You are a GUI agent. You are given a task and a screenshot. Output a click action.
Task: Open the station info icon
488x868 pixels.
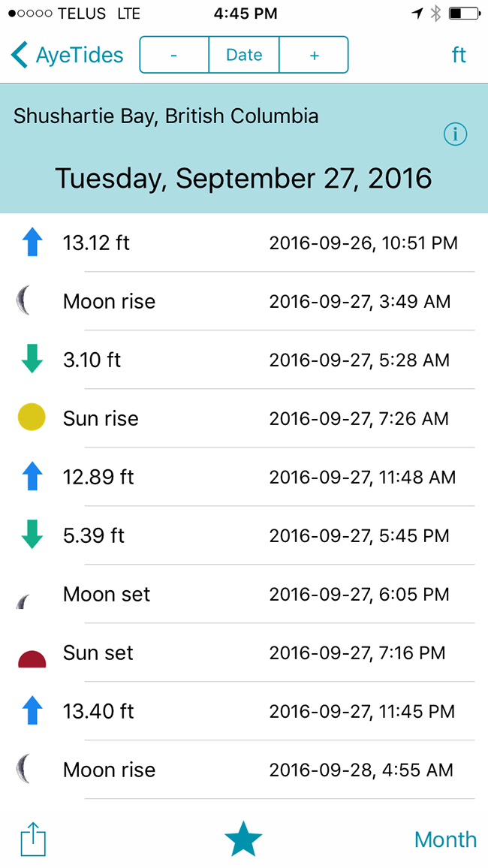point(456,134)
